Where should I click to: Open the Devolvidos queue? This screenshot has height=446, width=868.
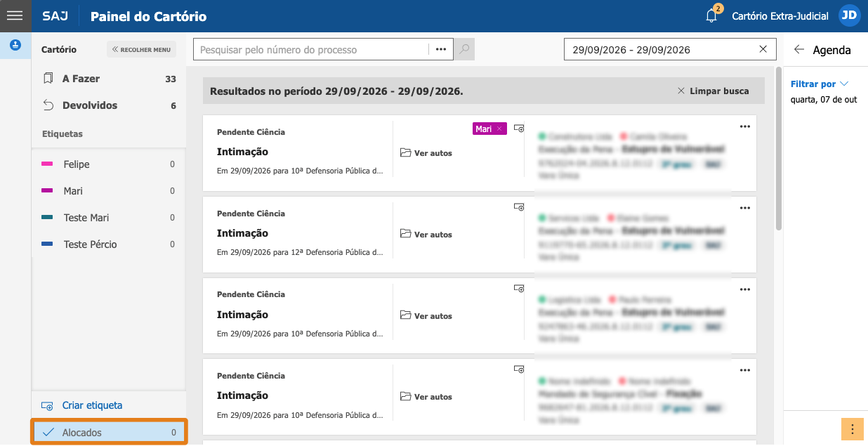[x=109, y=105]
